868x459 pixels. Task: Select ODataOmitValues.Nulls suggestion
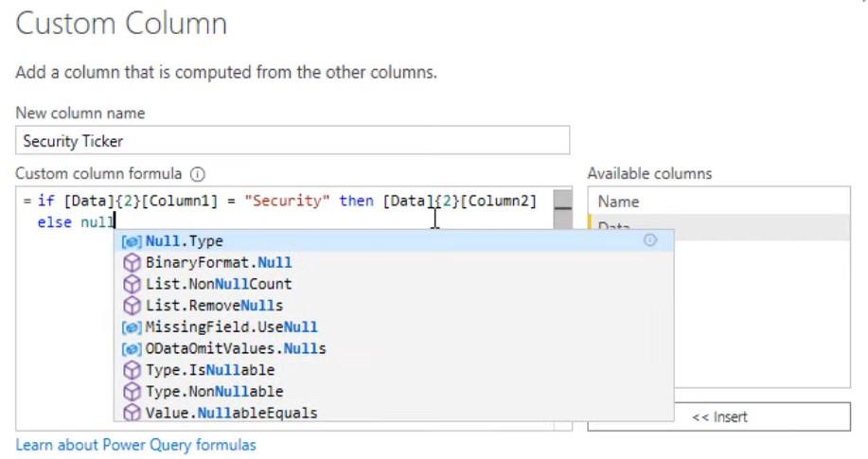[x=394, y=349]
